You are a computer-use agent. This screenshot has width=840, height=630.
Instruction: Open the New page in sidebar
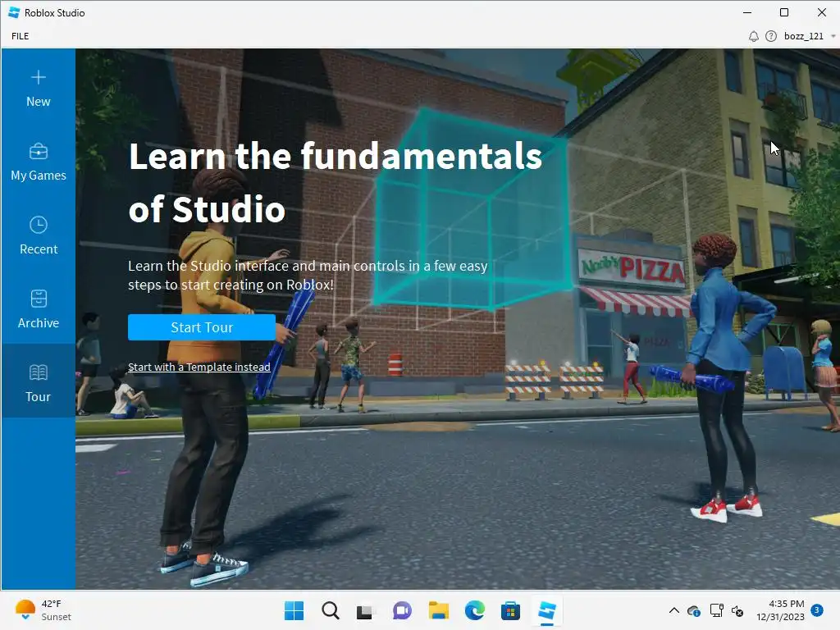(x=38, y=89)
